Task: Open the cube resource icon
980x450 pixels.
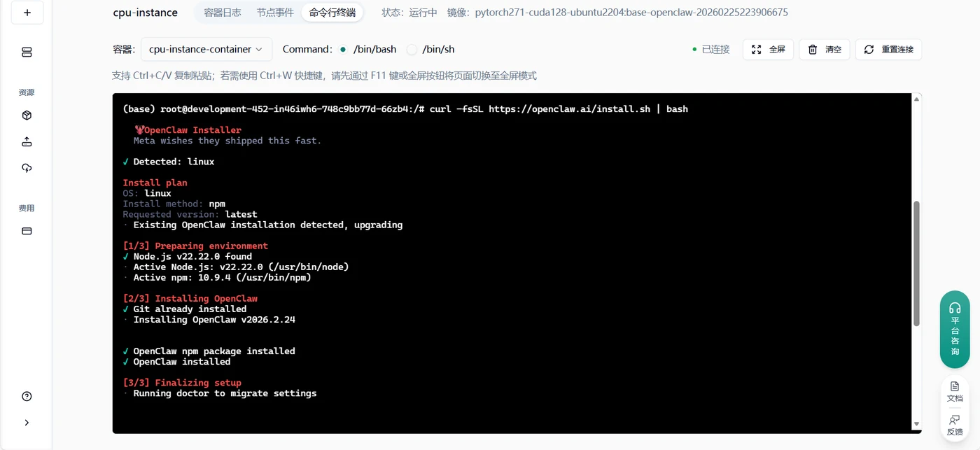Action: (27, 115)
